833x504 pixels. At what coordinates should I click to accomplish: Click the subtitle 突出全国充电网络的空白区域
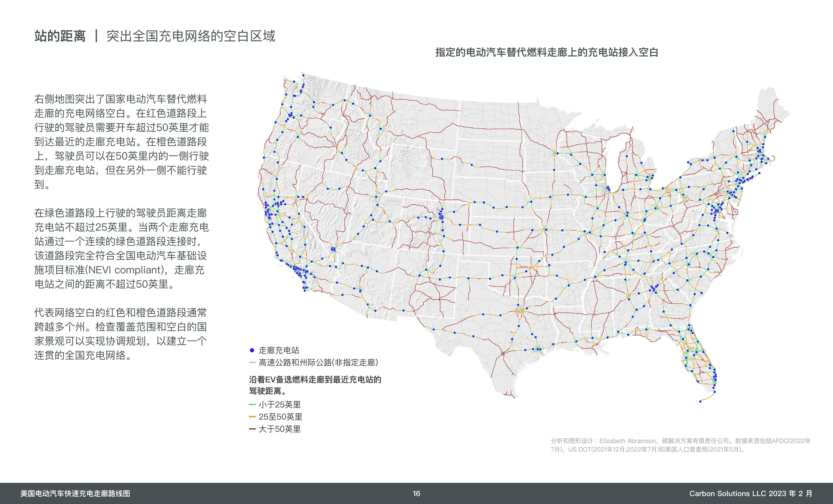(x=191, y=36)
